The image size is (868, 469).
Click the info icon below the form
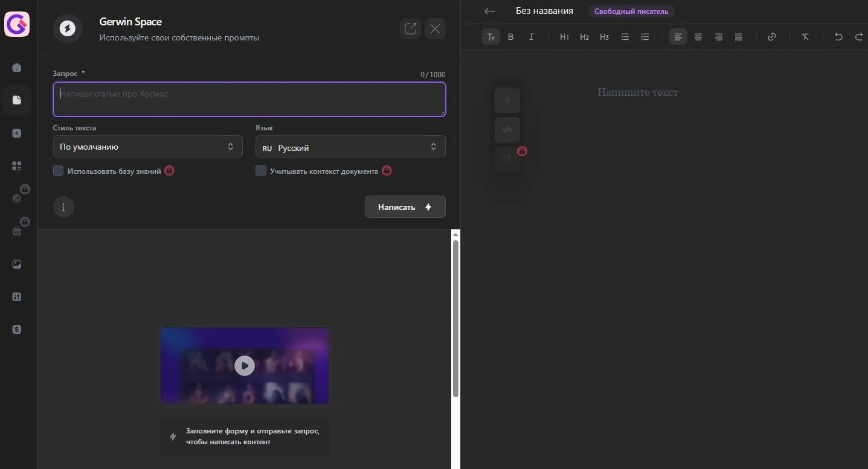(63, 207)
